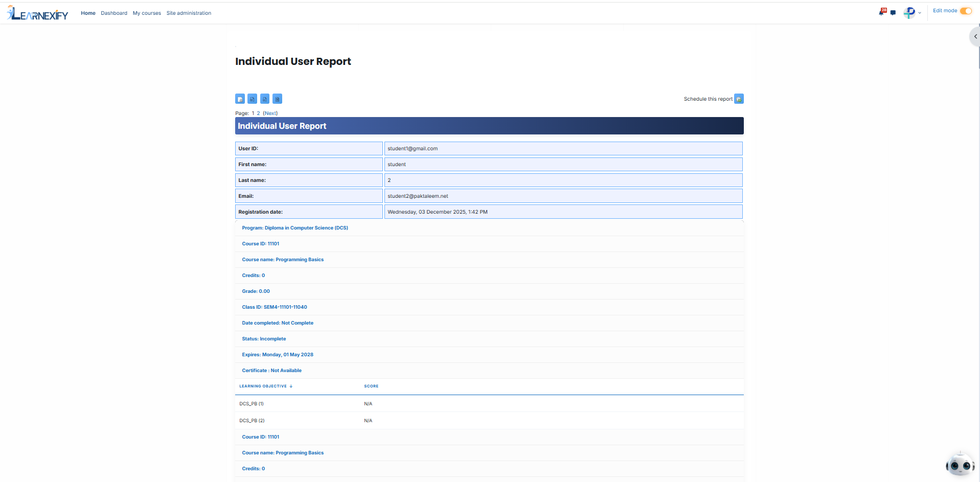The image size is (980, 482).
Task: Open the My courses menu item
Action: [147, 13]
